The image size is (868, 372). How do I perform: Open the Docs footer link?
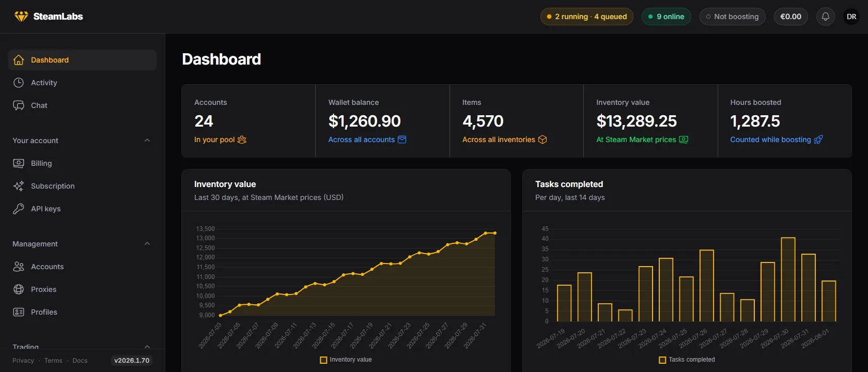[x=80, y=361]
